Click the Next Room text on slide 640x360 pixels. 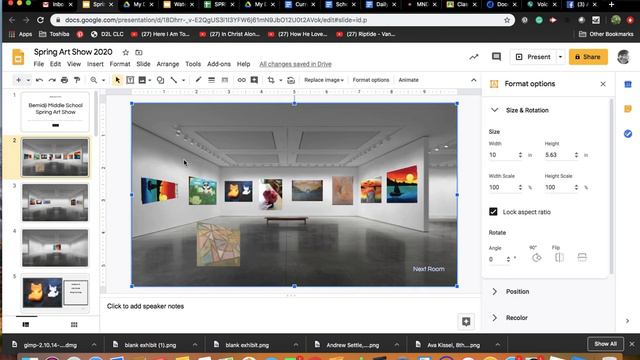tap(429, 269)
